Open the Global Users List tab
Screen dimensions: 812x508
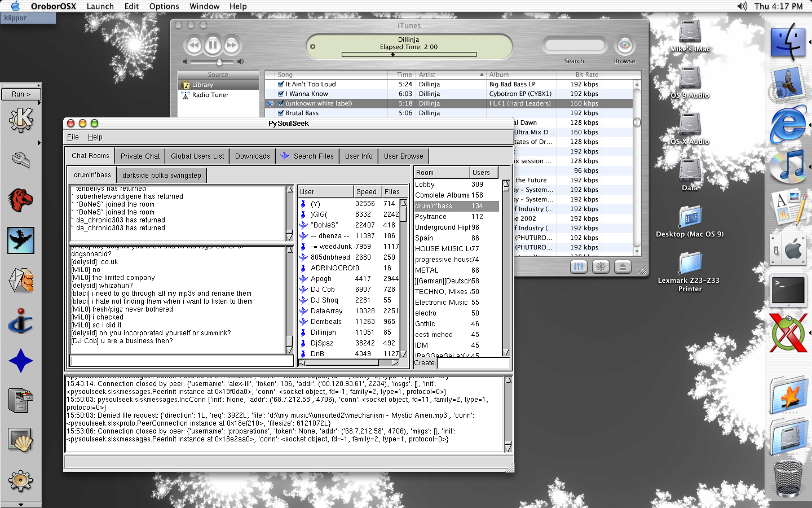[x=197, y=156]
